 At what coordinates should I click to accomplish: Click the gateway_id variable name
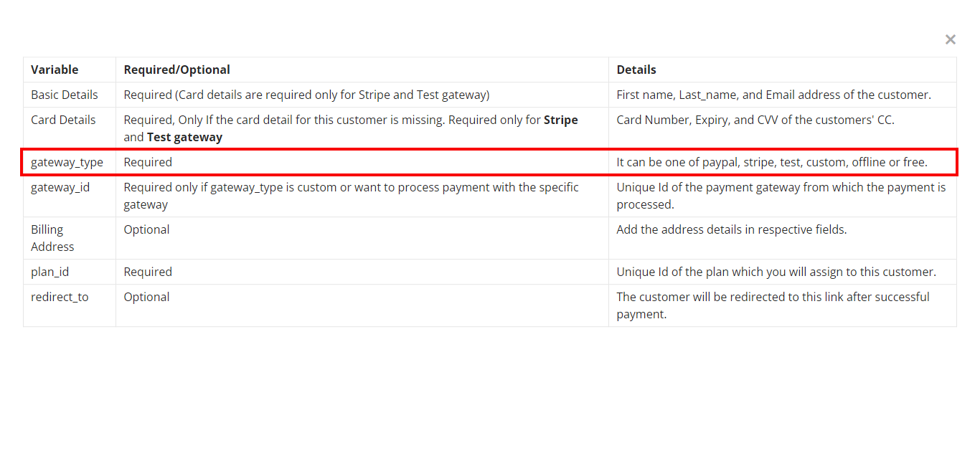(60, 187)
